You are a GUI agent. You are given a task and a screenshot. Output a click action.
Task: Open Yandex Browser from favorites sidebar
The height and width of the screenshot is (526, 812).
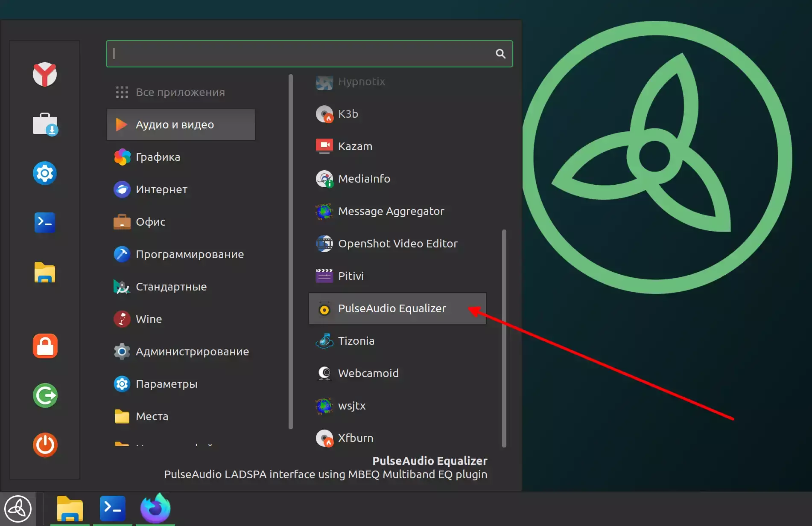[x=45, y=74]
